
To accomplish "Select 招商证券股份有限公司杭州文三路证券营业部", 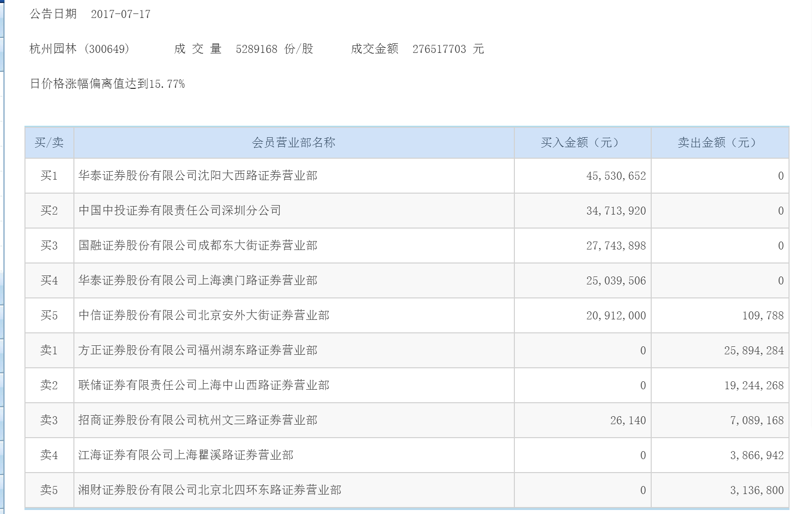I will [198, 420].
